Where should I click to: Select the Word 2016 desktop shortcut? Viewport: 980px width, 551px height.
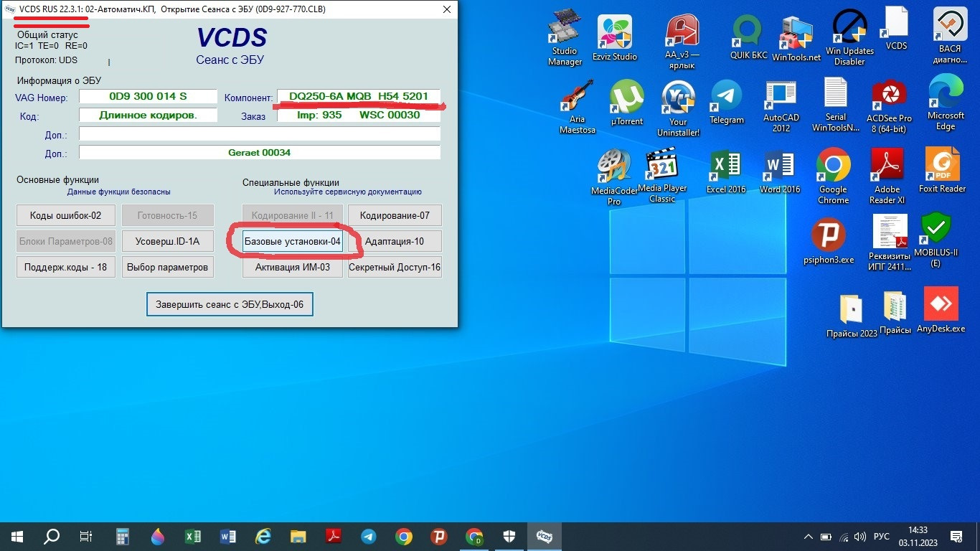coord(779,172)
